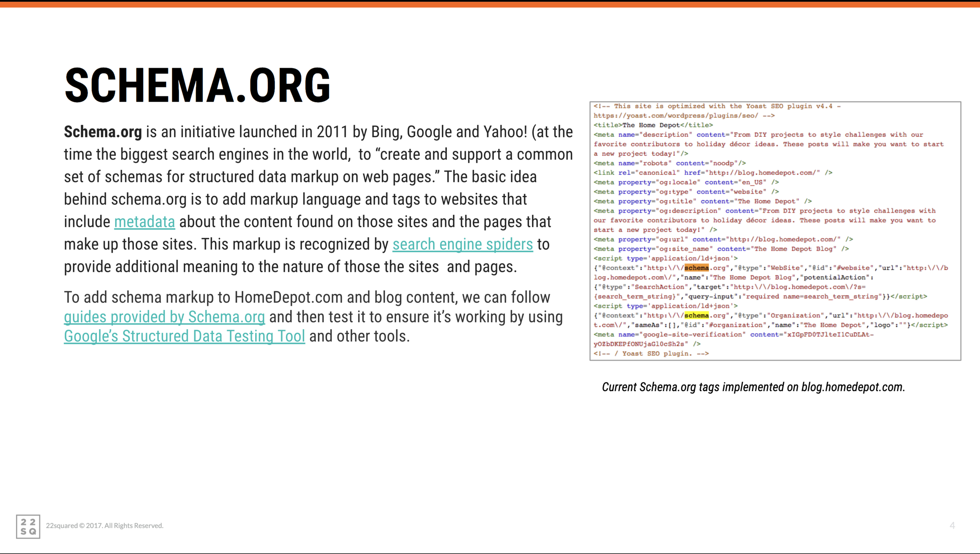Click the orange highlighted schema word
980x554 pixels.
click(x=697, y=268)
